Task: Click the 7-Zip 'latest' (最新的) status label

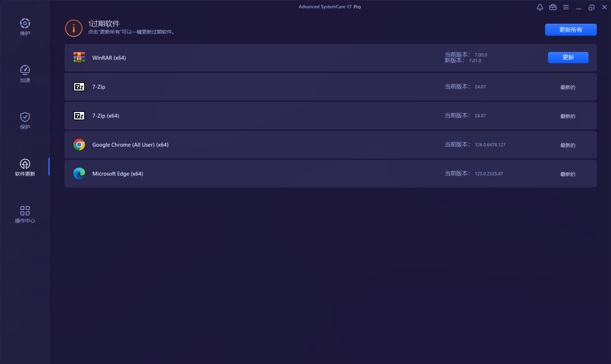Action: [568, 87]
